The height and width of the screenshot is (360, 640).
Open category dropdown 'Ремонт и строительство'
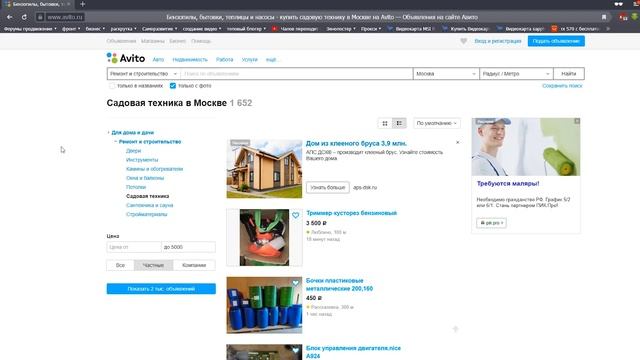144,74
